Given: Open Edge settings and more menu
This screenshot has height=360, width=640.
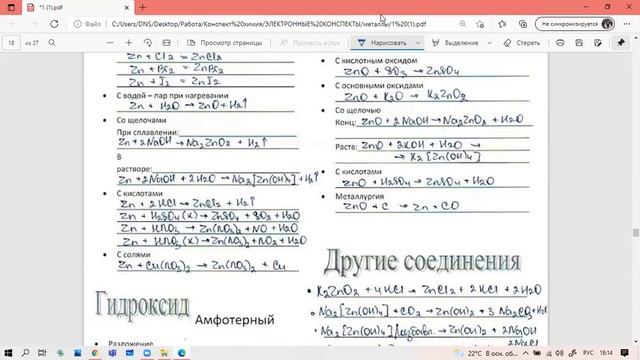Looking at the screenshot, I should pos(627,24).
